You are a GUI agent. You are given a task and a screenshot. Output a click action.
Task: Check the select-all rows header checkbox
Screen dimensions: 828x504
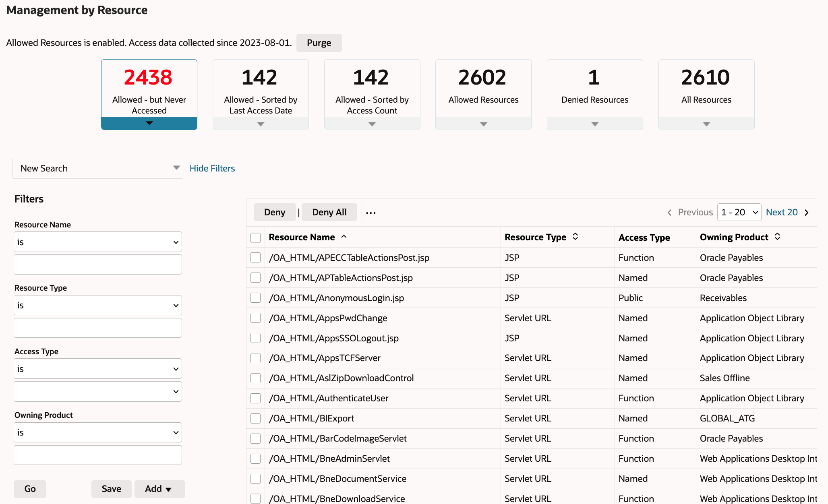pos(255,238)
